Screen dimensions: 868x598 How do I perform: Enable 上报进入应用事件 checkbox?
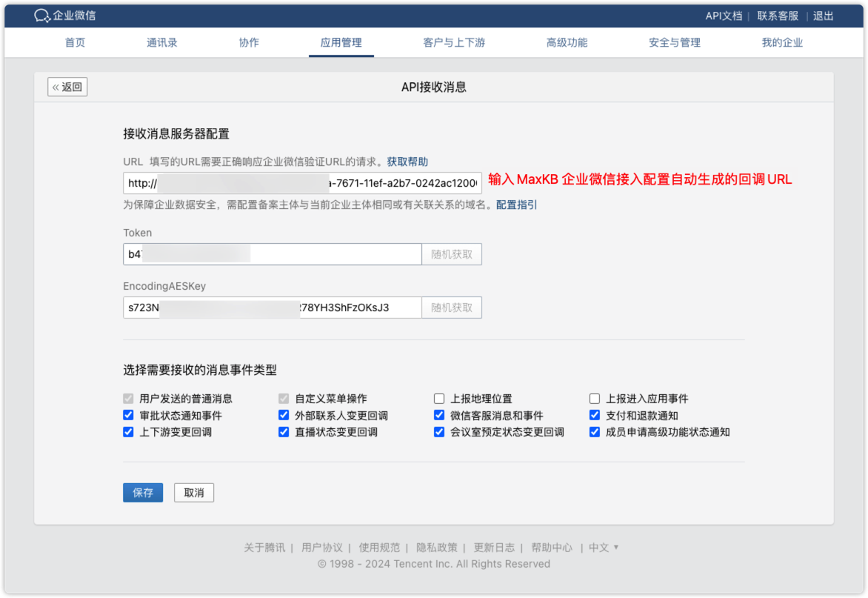pyautogui.click(x=595, y=398)
